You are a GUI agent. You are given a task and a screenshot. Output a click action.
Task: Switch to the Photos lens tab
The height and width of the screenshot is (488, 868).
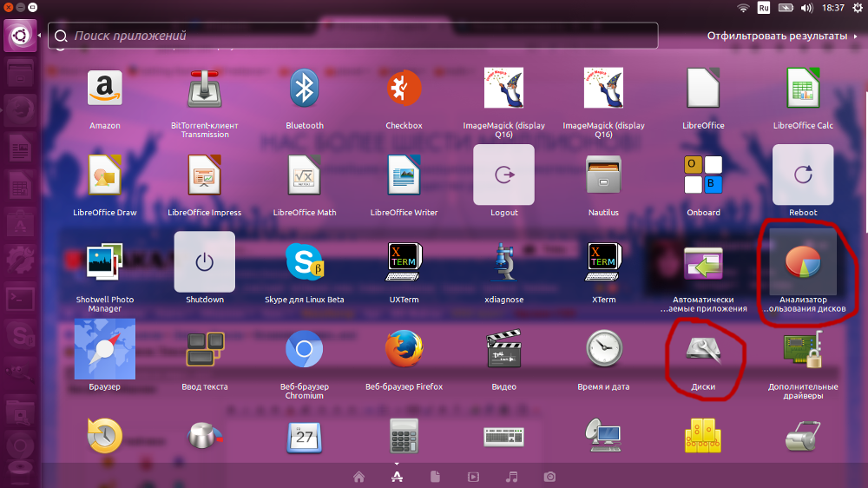coord(549,477)
